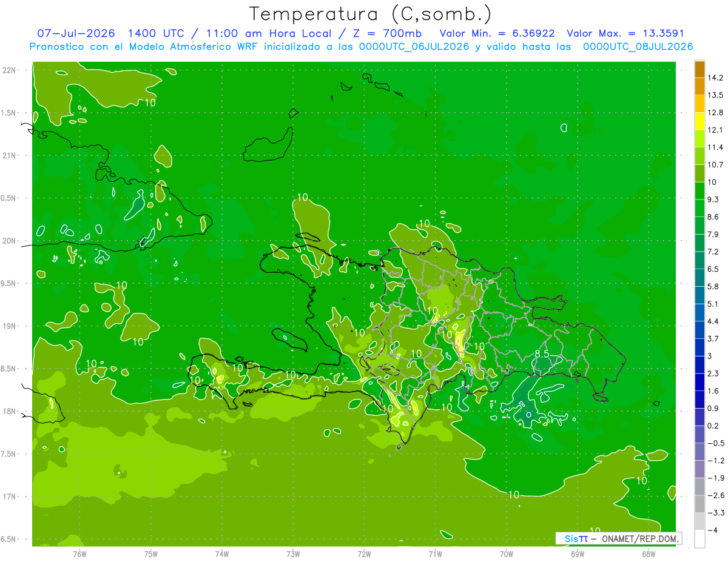The width and height of the screenshot is (728, 562).
Task: Select the 'Z = 700mb' level text
Action: click(386, 33)
